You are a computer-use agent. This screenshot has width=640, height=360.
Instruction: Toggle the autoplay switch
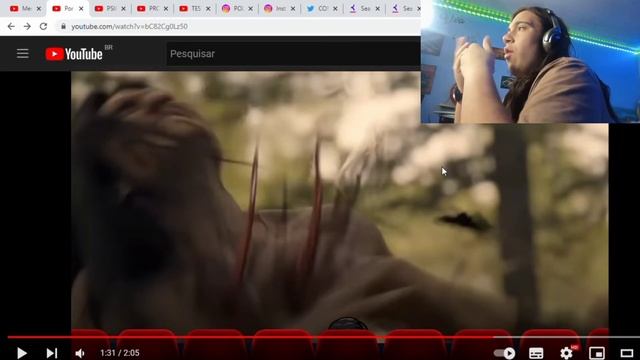[504, 353]
